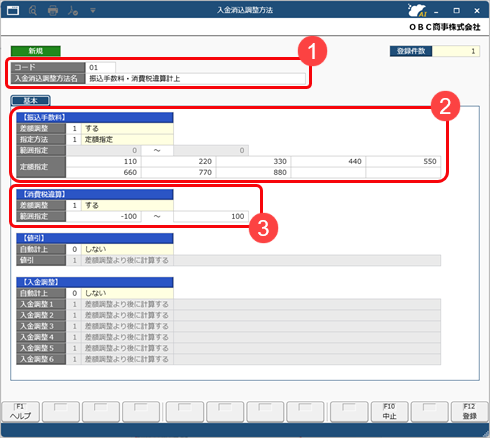Click the 定額指定 cell with value 880
The width and height of the screenshot is (490, 438).
[x=253, y=172]
